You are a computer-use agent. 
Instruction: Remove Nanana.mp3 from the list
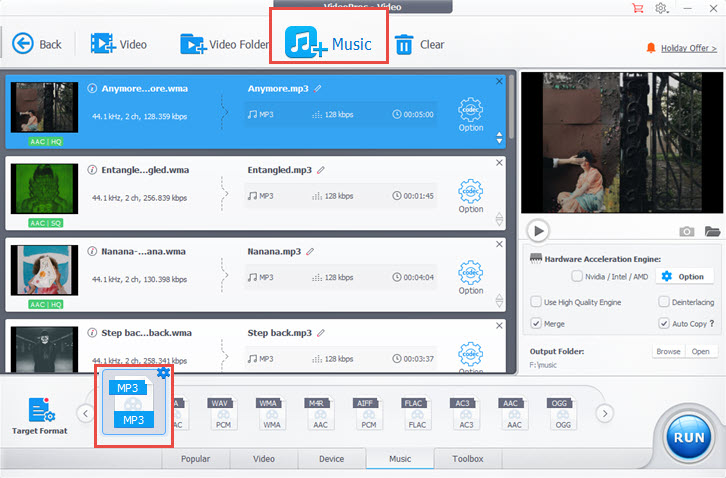tap(499, 244)
